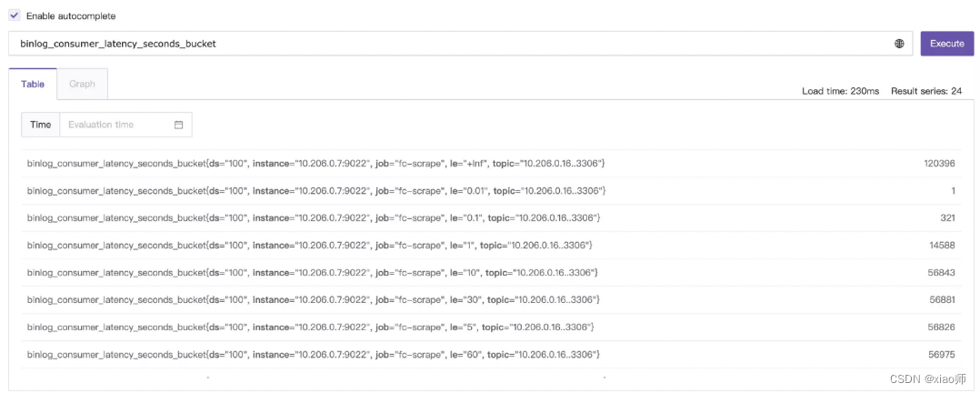
Task: Click the value 120396 in results
Action: pos(939,164)
